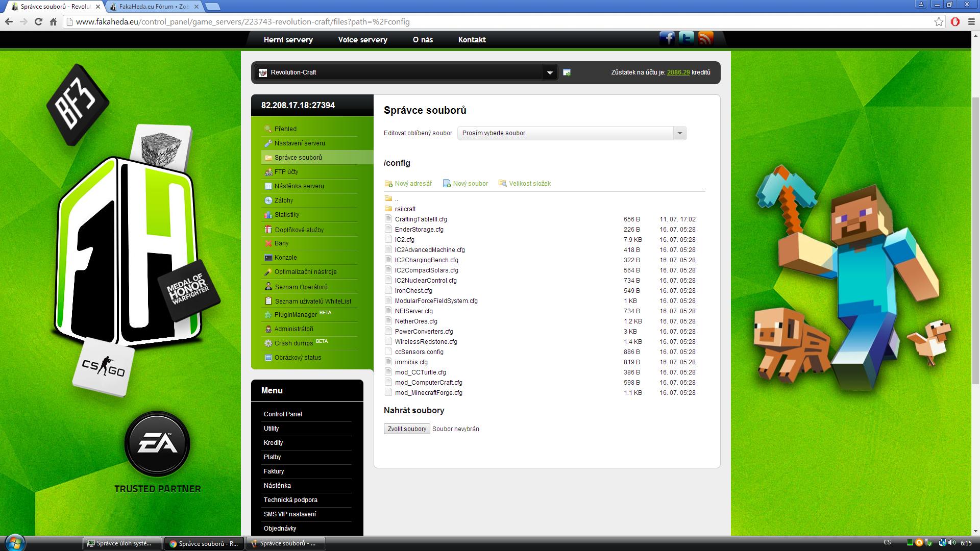The image size is (980, 551).
Task: Open Control Panel in Menu
Action: (x=283, y=414)
